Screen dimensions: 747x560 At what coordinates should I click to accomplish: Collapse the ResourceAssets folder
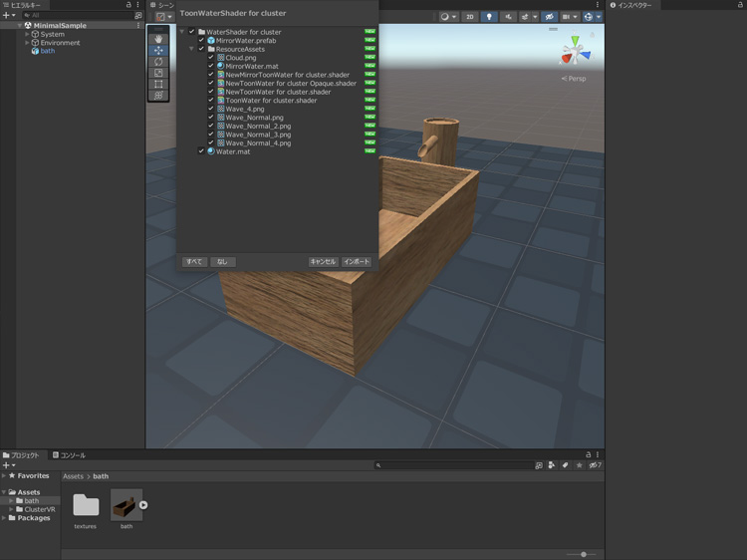coord(192,49)
